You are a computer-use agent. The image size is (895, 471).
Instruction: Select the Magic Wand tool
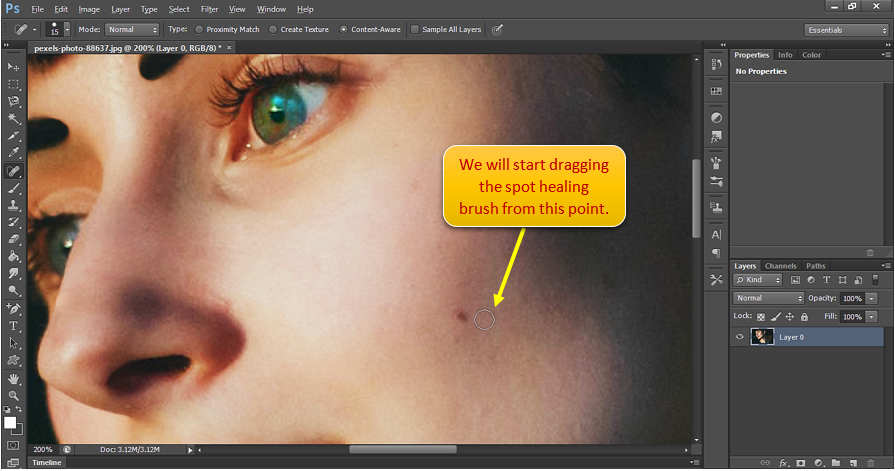point(13,119)
